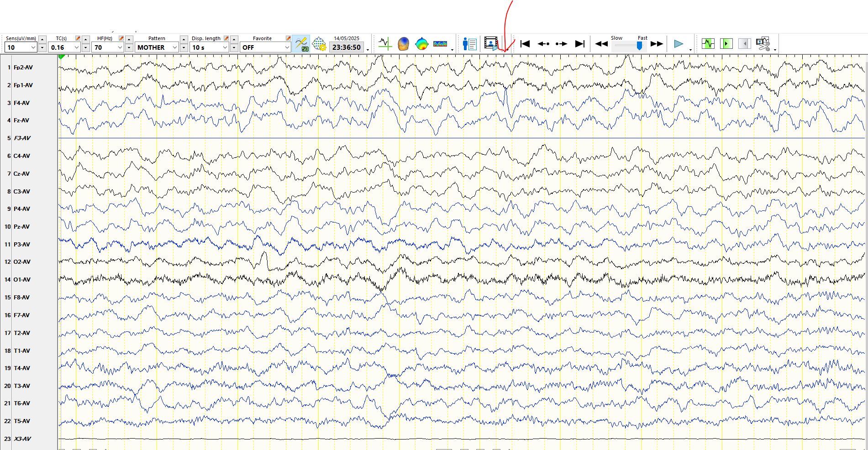Open the Favorite dropdown set to OFF
868x450 pixels.
(x=287, y=47)
